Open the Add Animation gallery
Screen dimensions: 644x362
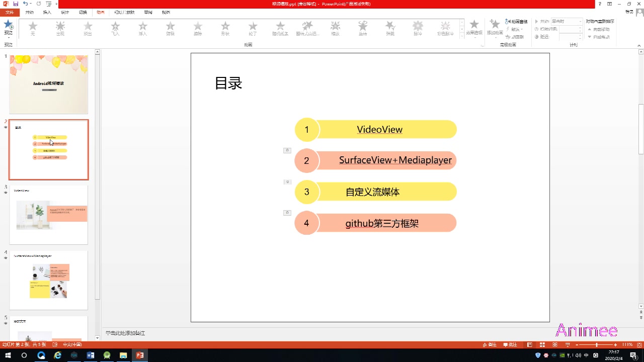click(495, 29)
